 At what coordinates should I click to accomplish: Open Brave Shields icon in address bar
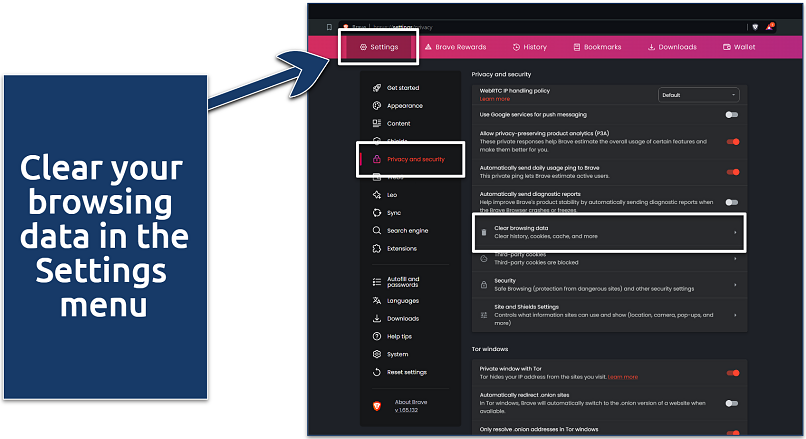point(755,27)
